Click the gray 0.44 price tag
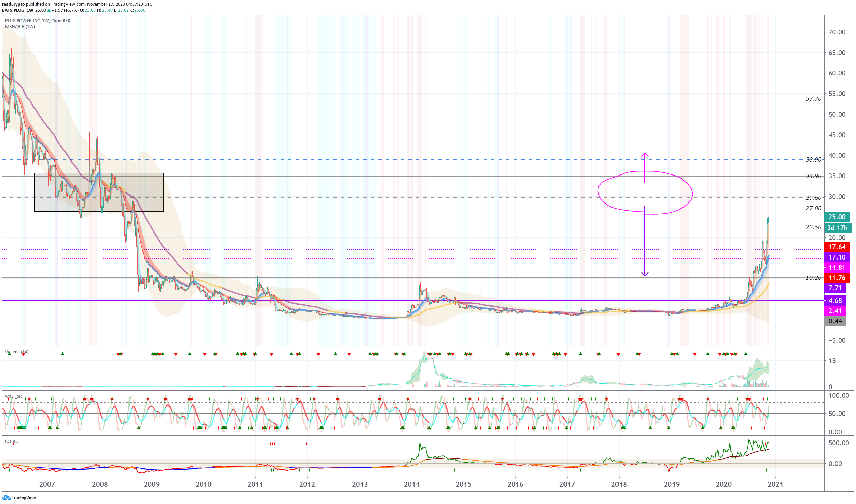This screenshot has height=504, width=856. click(x=835, y=321)
